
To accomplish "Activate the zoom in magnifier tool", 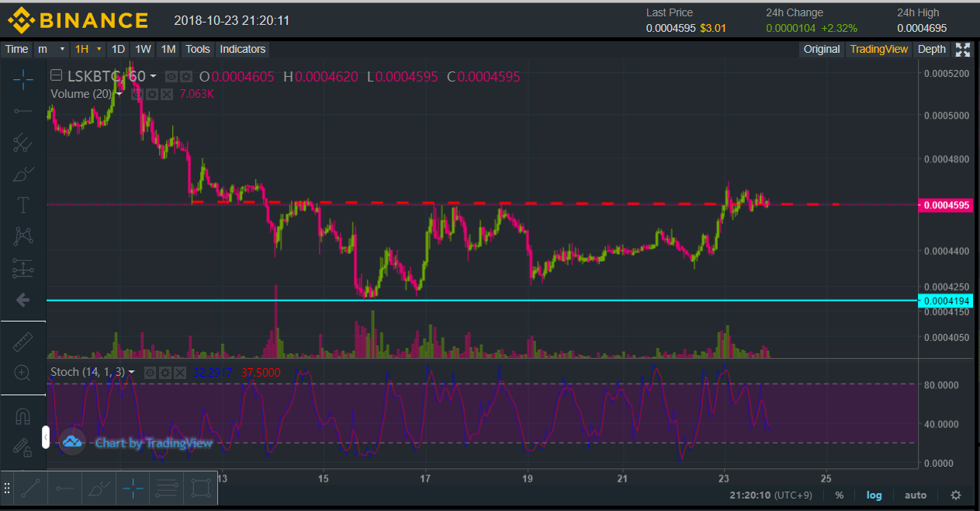I will coord(23,373).
